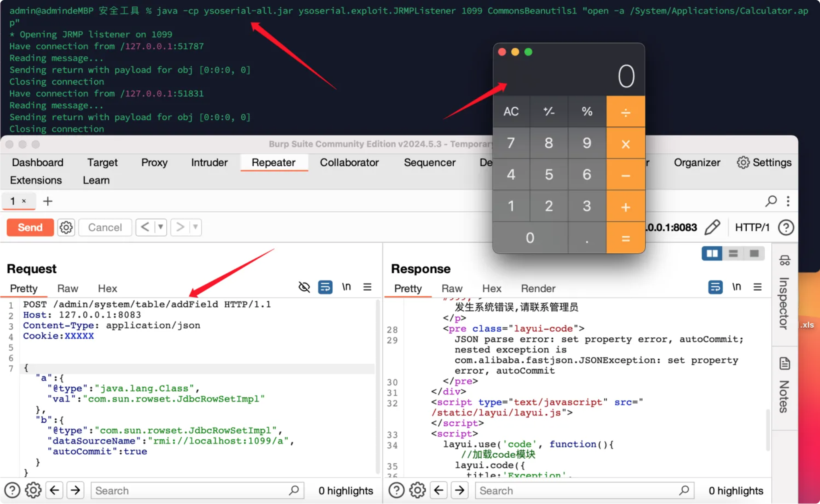Screen dimensions: 820x504
Task: Click the orange Send button in Repeater
Action: pos(30,227)
